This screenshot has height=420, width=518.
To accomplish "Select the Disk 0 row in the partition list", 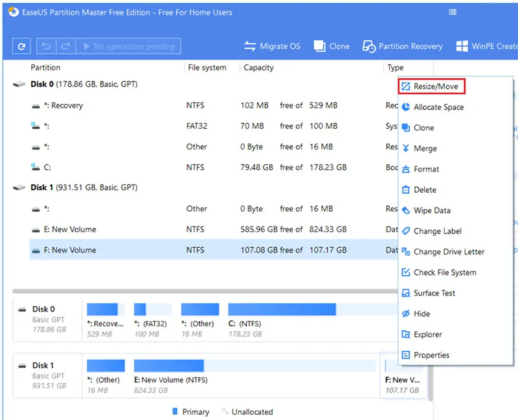I will pos(205,84).
